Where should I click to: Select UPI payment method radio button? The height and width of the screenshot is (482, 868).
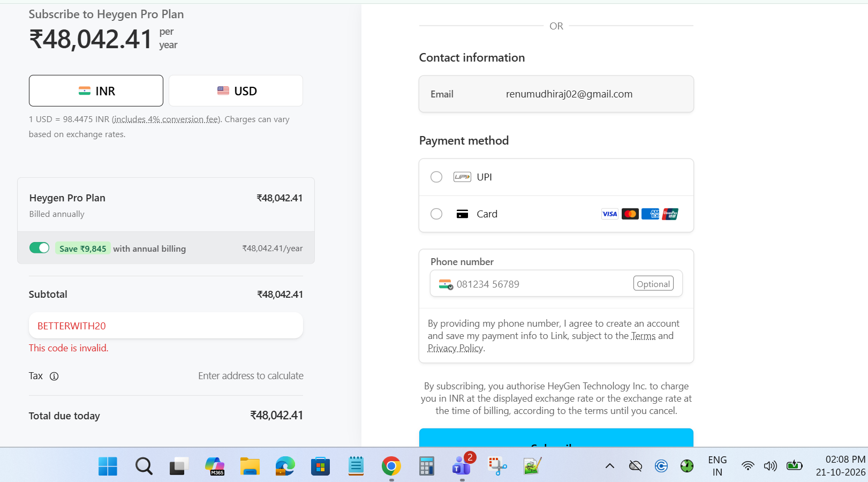(x=436, y=177)
